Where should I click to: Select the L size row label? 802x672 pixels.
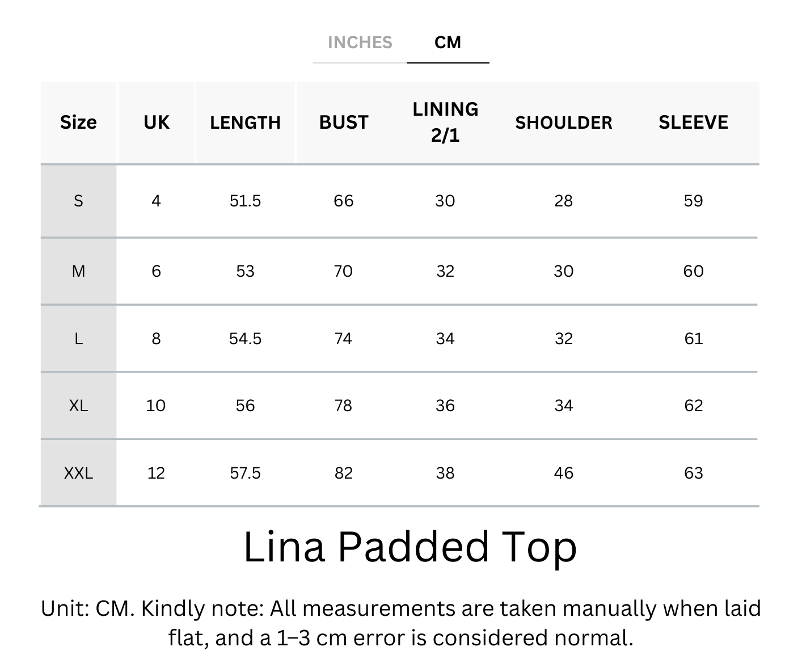(78, 339)
